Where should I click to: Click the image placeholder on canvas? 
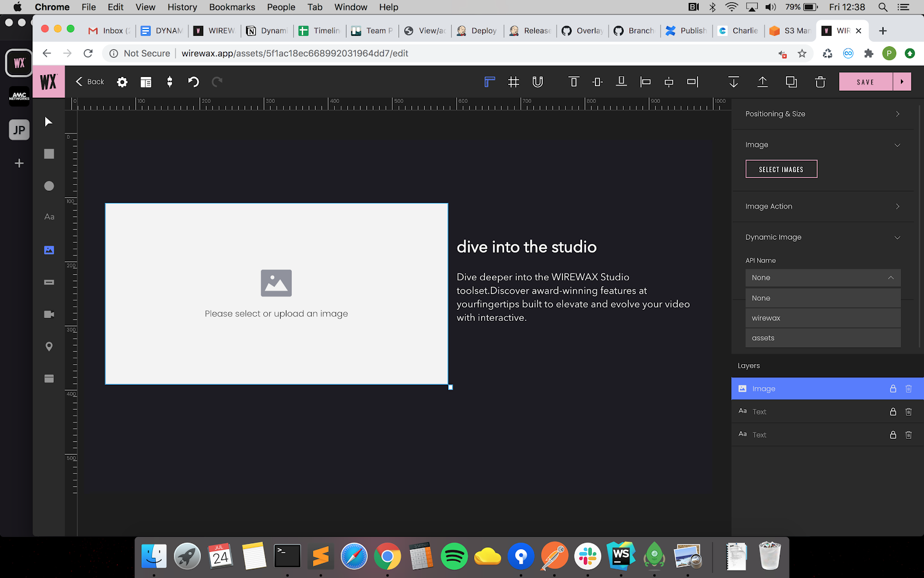point(276,294)
